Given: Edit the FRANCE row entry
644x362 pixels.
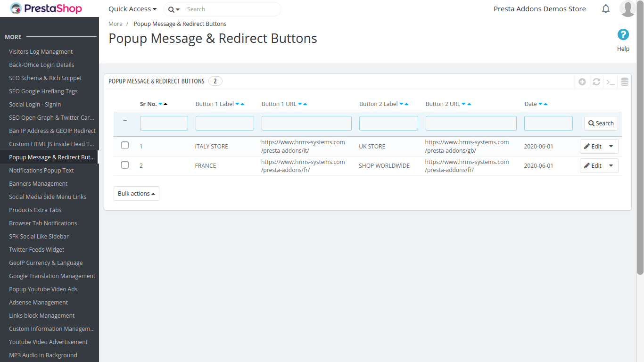Looking at the screenshot, I should [593, 165].
